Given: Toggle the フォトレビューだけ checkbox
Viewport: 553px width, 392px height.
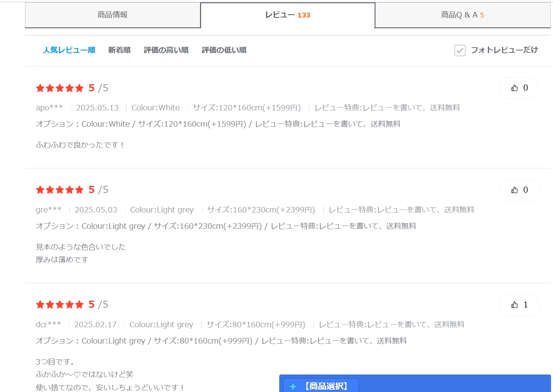Looking at the screenshot, I should tap(460, 50).
